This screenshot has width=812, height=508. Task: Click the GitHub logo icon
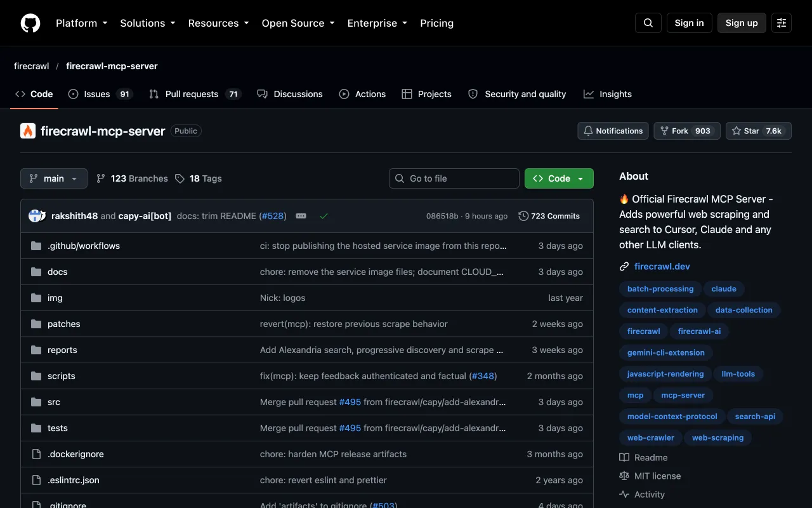[30, 23]
